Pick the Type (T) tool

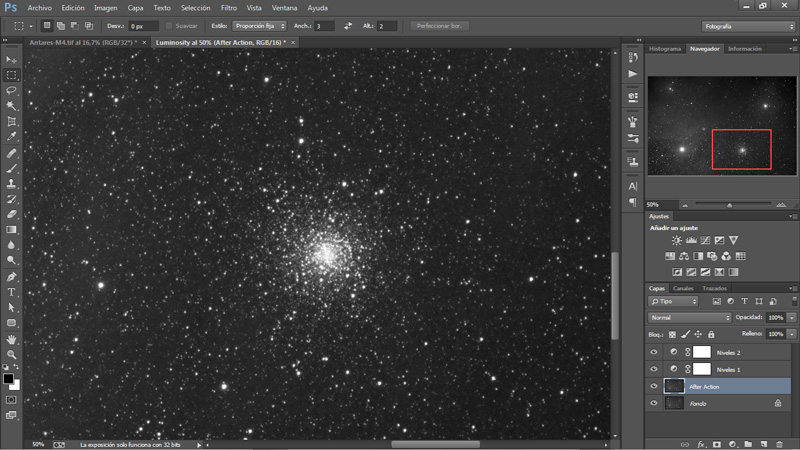12,292
